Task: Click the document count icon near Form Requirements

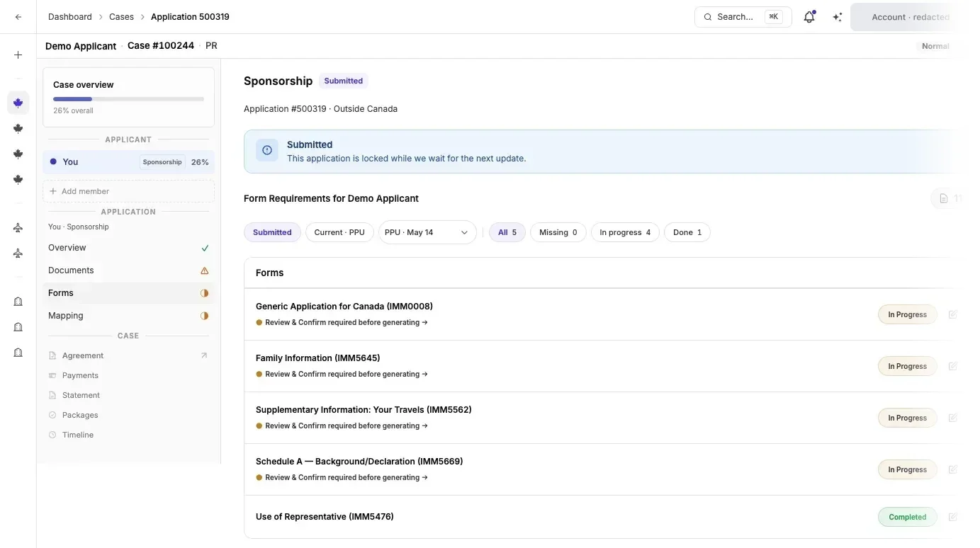Action: (944, 198)
